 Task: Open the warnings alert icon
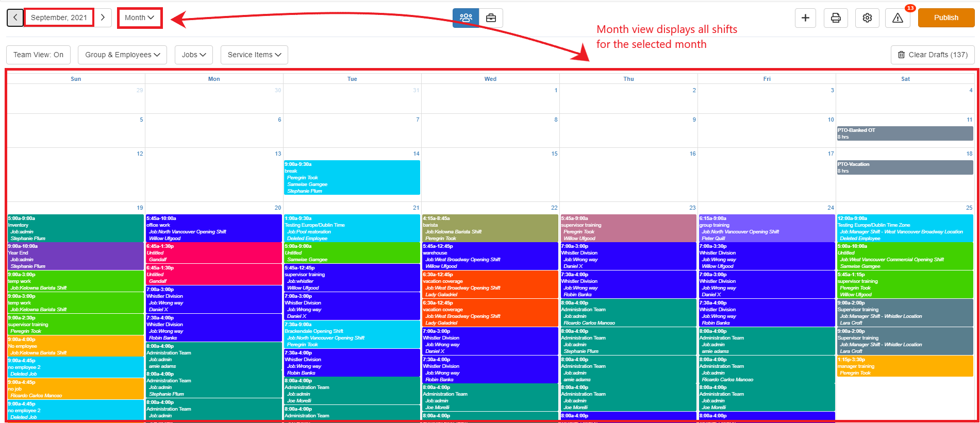click(x=898, y=18)
